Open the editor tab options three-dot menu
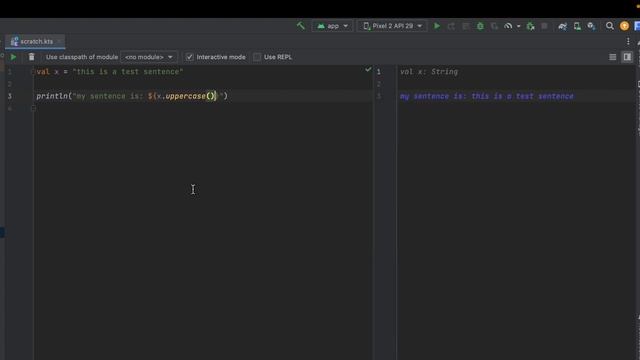Viewport: 640px width, 360px height. pos(628,41)
